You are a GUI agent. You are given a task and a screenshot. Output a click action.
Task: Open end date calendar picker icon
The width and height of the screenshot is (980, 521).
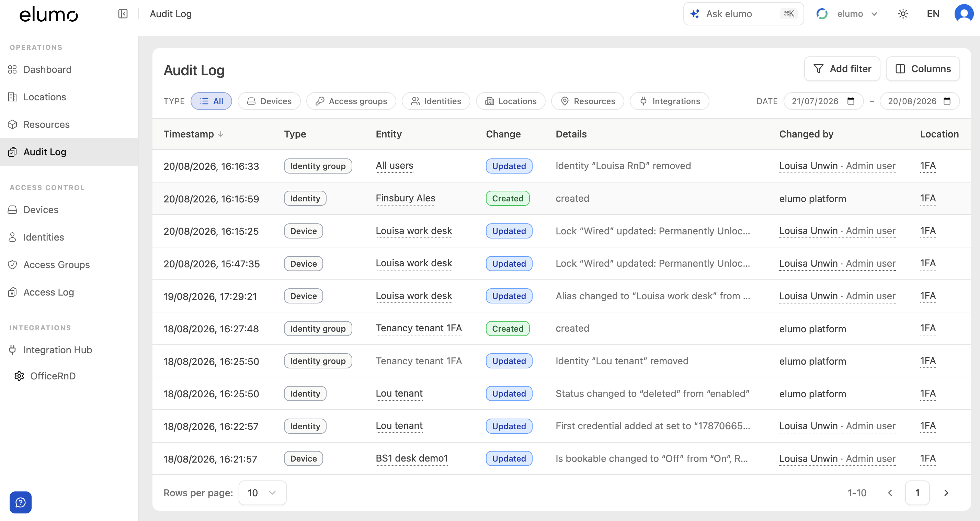(947, 101)
